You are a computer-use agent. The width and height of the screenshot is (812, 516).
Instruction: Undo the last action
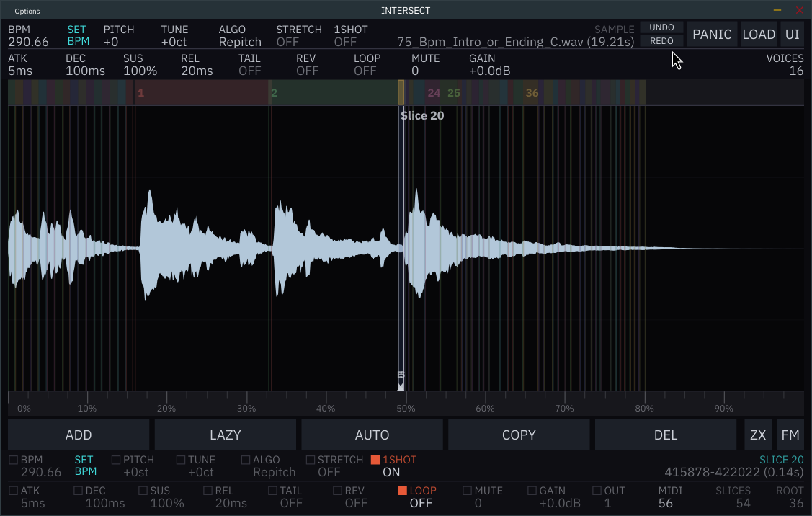[661, 27]
